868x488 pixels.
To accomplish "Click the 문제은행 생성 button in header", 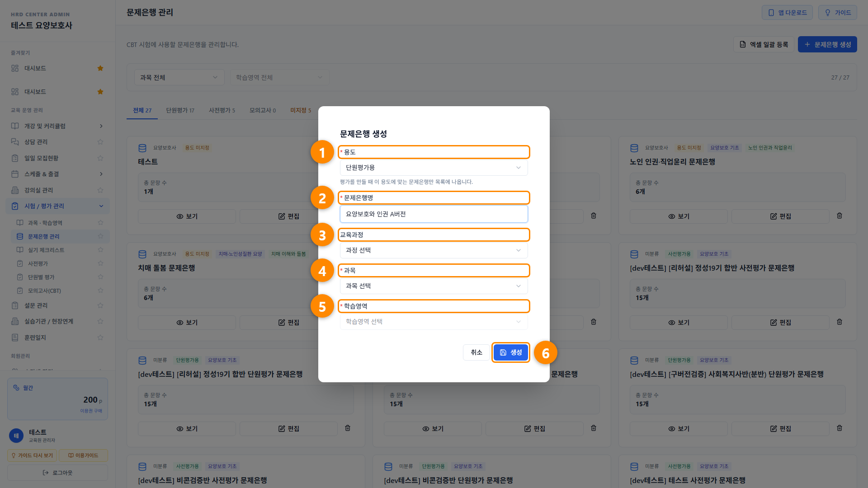I will click(x=827, y=44).
